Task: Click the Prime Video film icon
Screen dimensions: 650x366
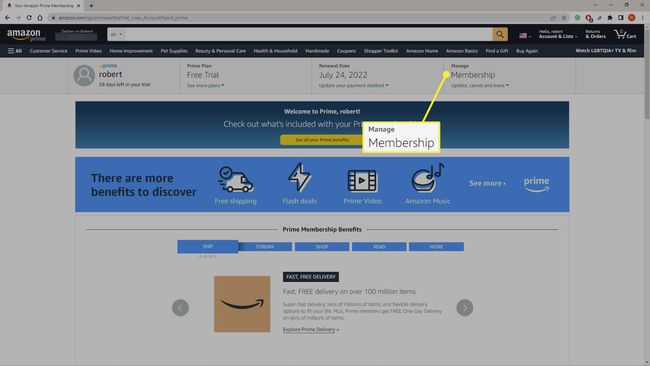Action: [362, 181]
